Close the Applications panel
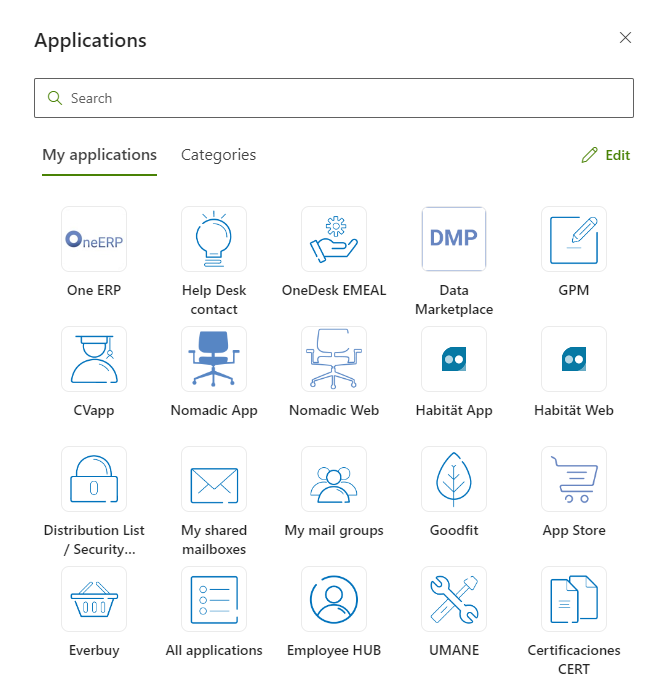The height and width of the screenshot is (685, 668). coord(625,38)
